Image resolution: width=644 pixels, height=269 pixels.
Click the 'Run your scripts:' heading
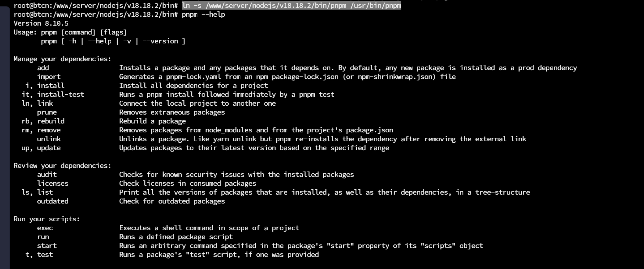(47, 219)
